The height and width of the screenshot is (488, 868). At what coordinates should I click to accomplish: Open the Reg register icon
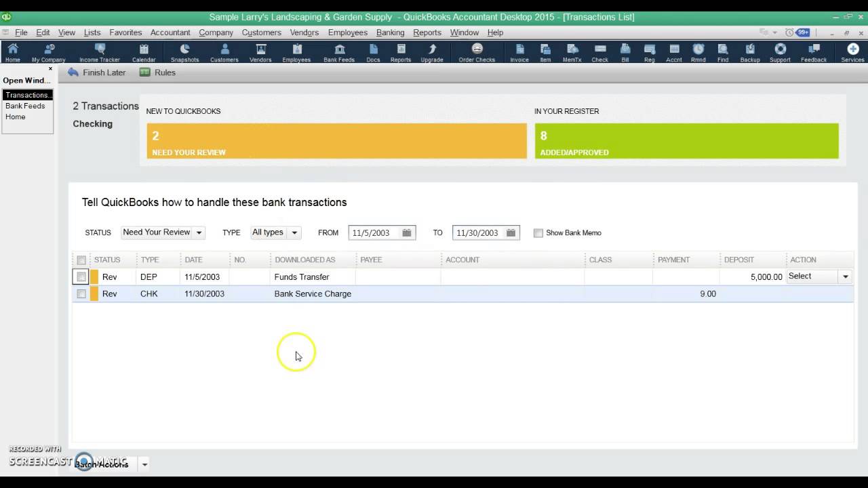click(649, 53)
